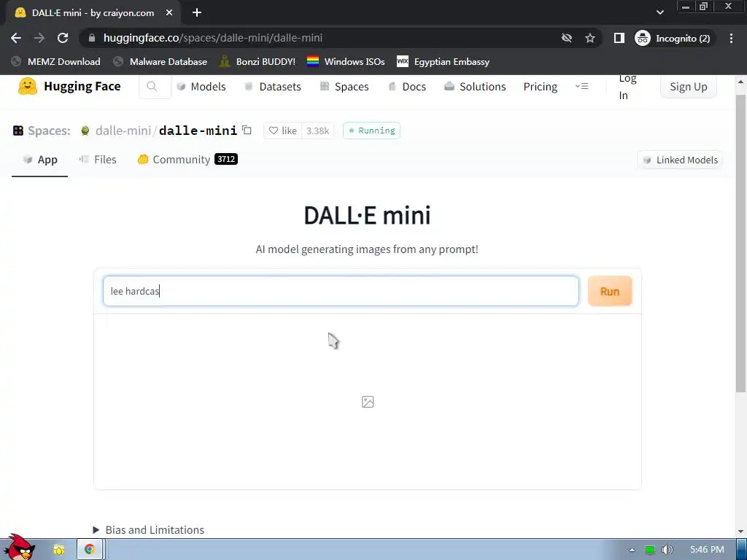747x560 pixels.
Task: Click the Hugging Face search magnifier
Action: (x=152, y=87)
